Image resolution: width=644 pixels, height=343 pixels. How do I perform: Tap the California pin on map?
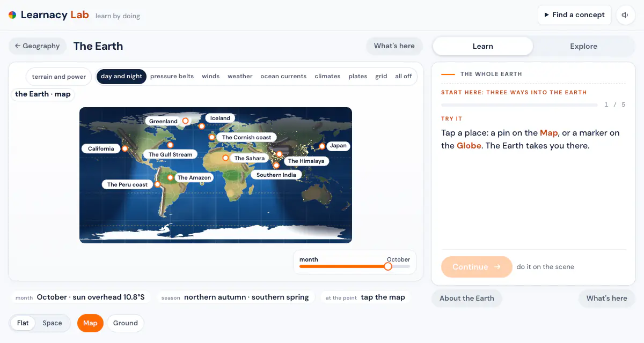(x=125, y=148)
